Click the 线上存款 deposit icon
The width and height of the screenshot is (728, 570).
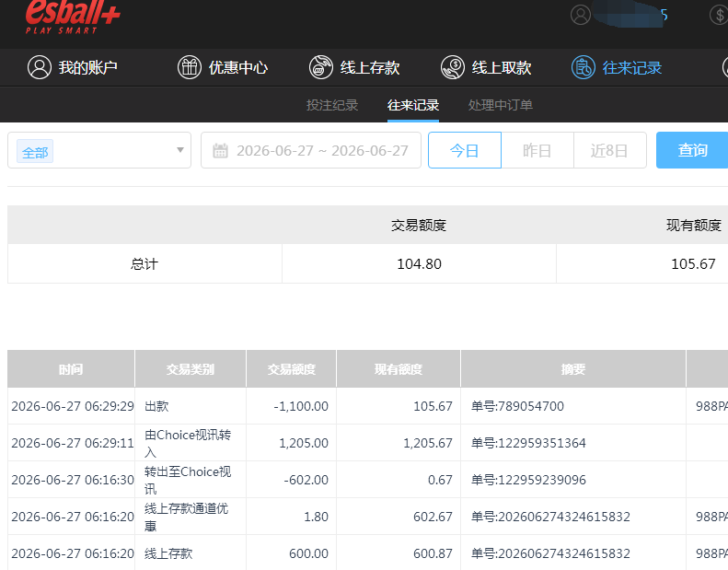[321, 67]
